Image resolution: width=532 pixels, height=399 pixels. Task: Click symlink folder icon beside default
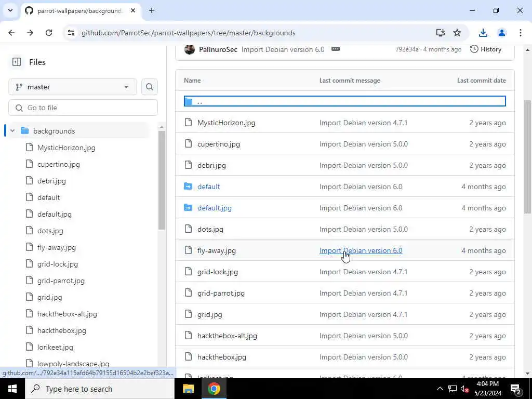coord(188,187)
